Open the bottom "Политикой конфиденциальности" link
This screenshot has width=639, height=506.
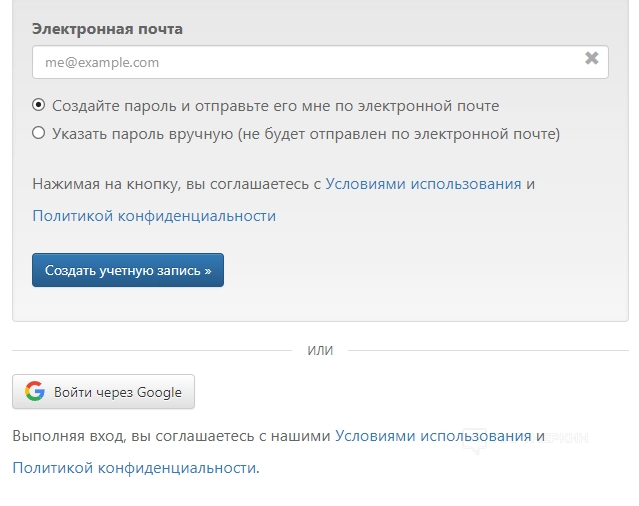[134, 467]
